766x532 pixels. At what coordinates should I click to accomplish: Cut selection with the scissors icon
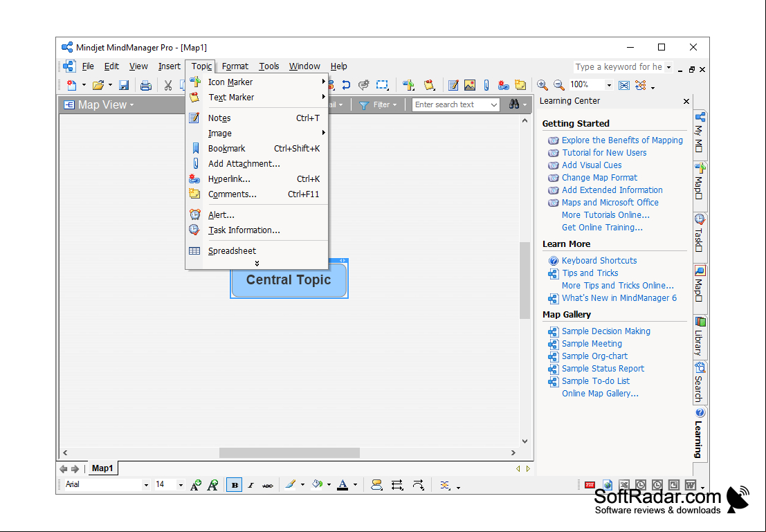[168, 86]
